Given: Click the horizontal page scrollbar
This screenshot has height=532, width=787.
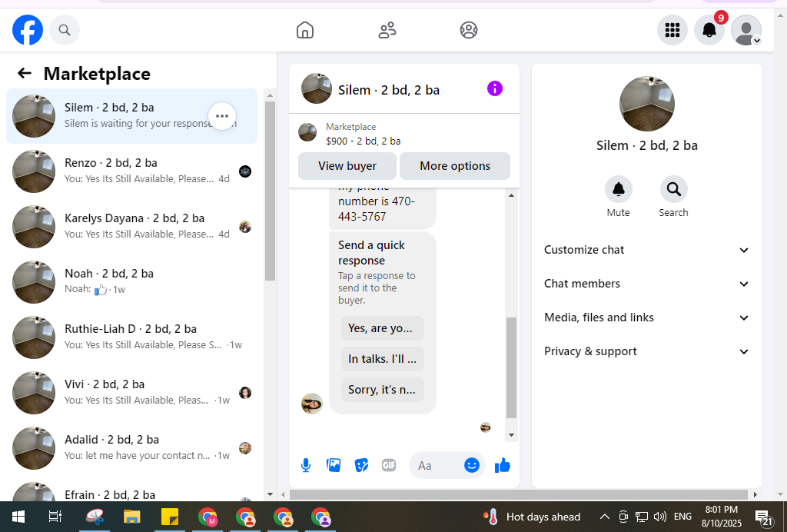Looking at the screenshot, I should tap(519, 495).
